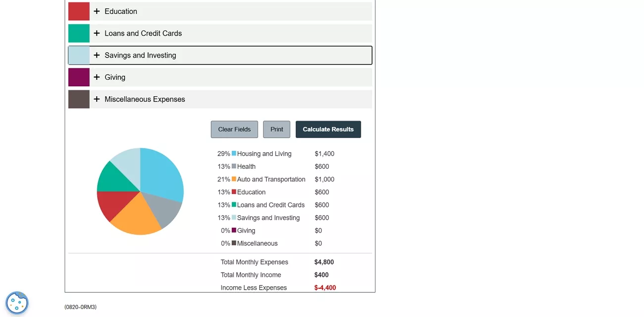The width and height of the screenshot is (644, 317).
Task: Click the Miscellaneous legend marker
Action: click(x=234, y=243)
